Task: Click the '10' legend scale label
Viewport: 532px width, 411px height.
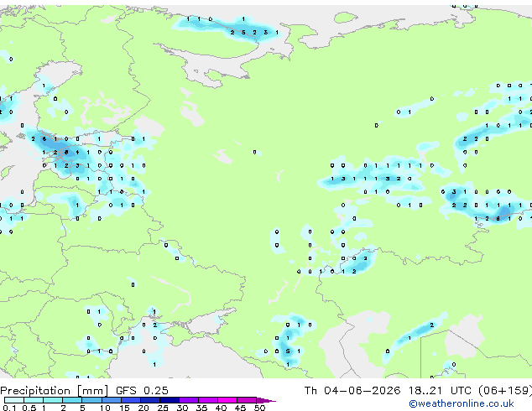Action: (105, 408)
